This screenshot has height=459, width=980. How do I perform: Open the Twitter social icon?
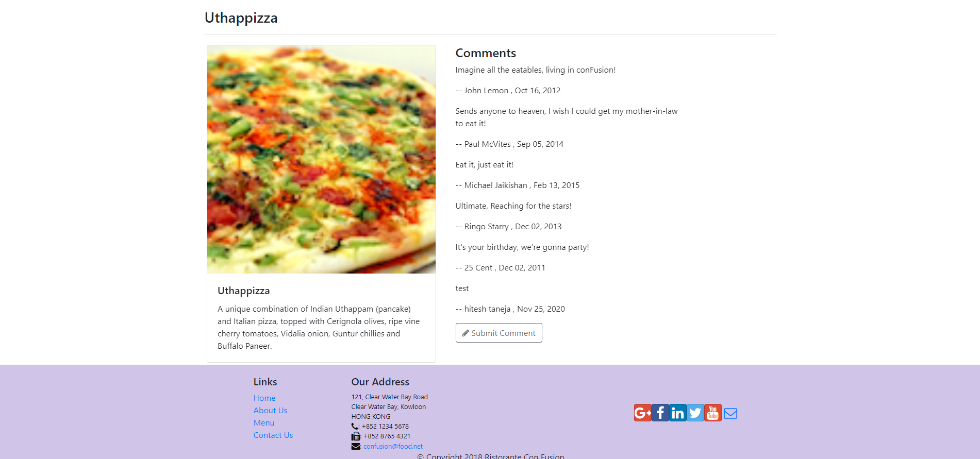point(695,413)
